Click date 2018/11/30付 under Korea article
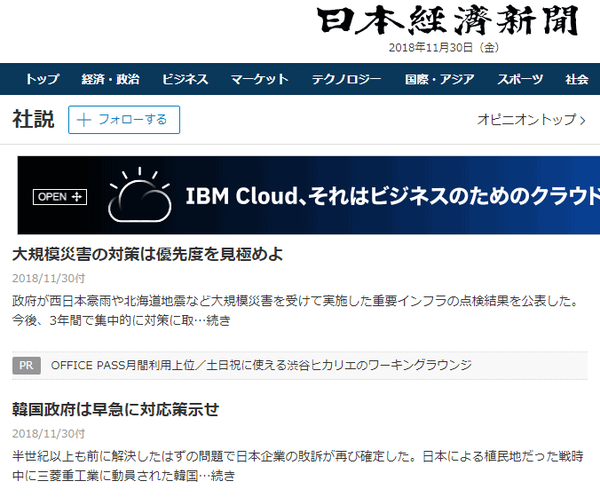Screen dimensions: 600x497 49,433
